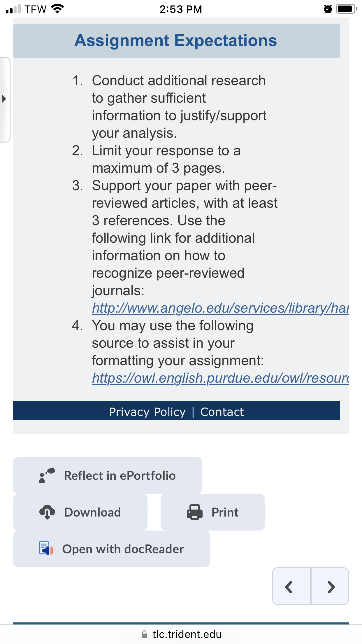Go to next page chevron
The width and height of the screenshot is (362, 644).
click(x=330, y=586)
